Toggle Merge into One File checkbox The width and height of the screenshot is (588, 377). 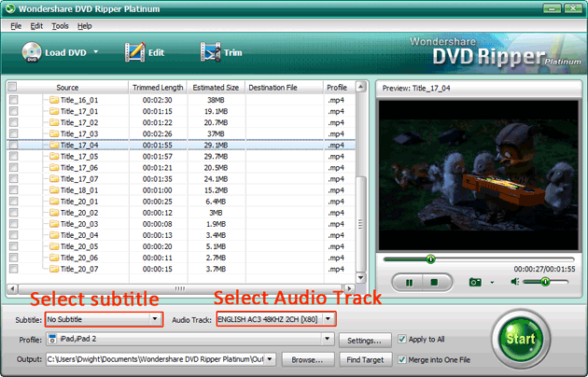(x=403, y=359)
